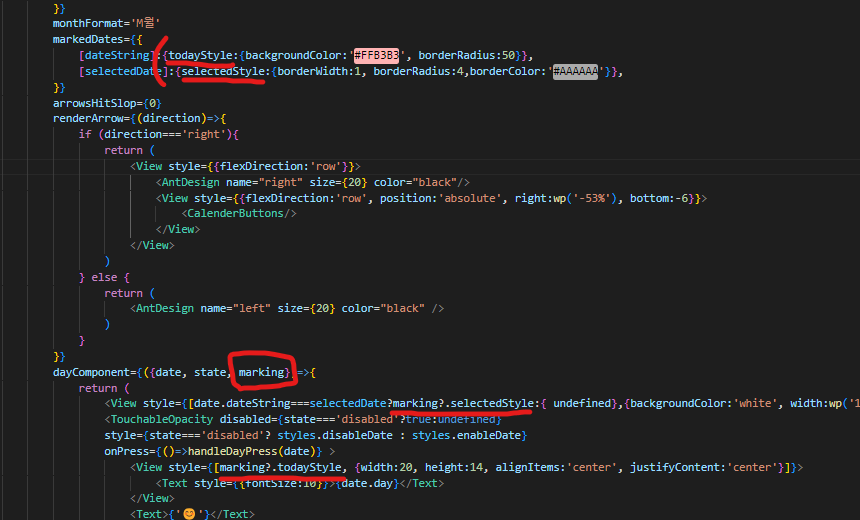
Task: Click todayStyle key inside markedDates object
Action: (x=200, y=55)
